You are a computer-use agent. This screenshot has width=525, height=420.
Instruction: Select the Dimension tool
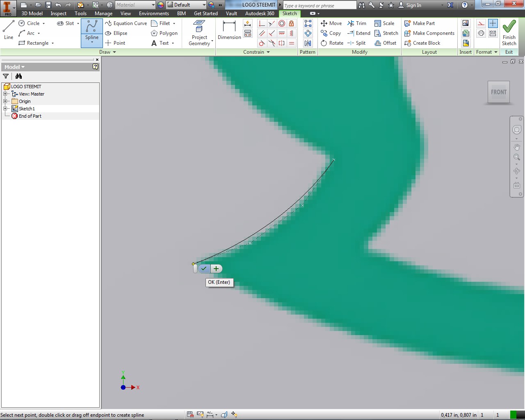tap(229, 30)
